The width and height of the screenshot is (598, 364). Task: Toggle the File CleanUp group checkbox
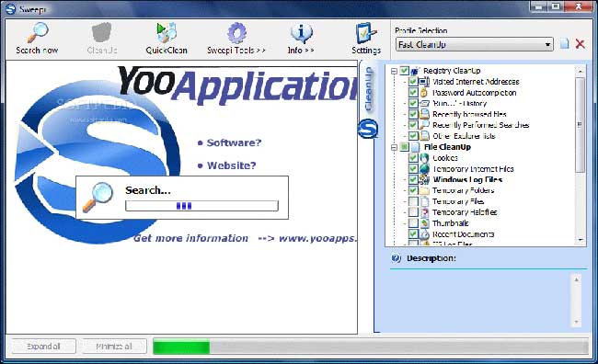404,147
